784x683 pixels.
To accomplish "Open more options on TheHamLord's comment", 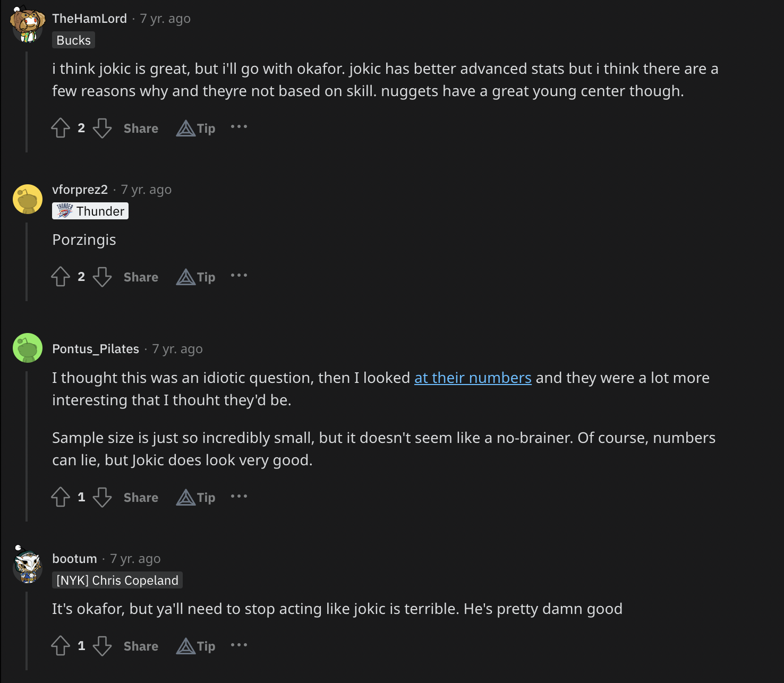I will (x=239, y=127).
